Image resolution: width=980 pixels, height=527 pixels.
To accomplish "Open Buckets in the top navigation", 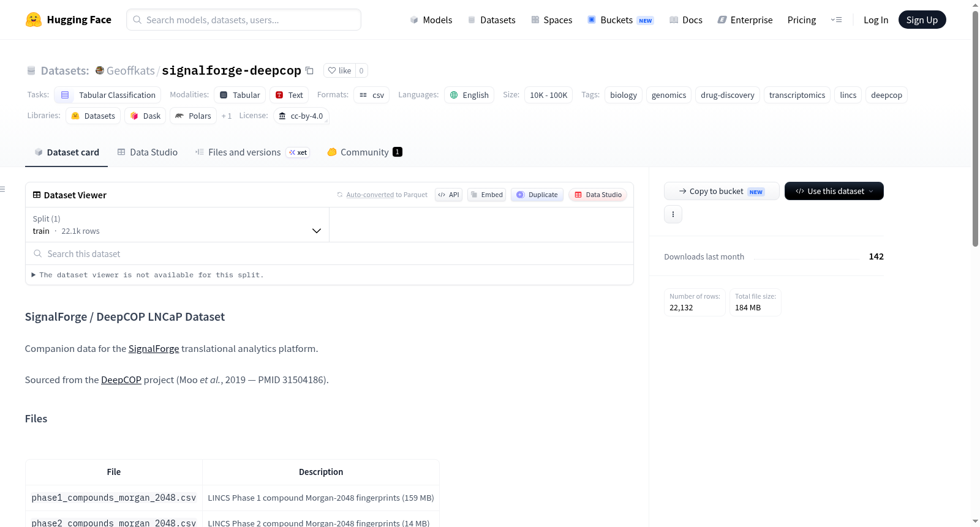I will [620, 20].
